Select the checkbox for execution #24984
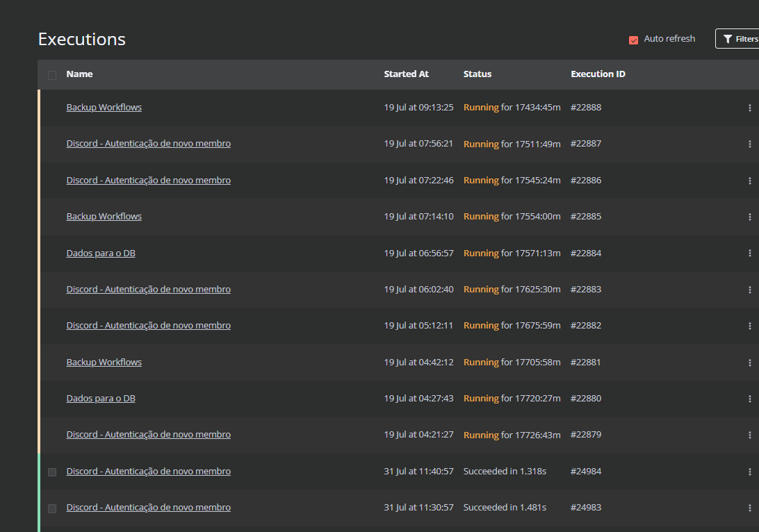Screen dimensions: 759x532 52,472
